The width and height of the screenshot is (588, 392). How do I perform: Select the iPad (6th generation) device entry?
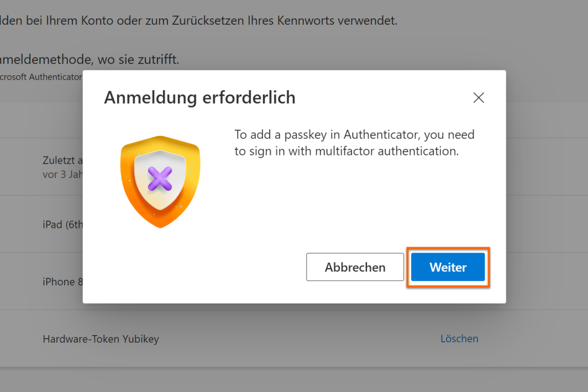point(62,224)
